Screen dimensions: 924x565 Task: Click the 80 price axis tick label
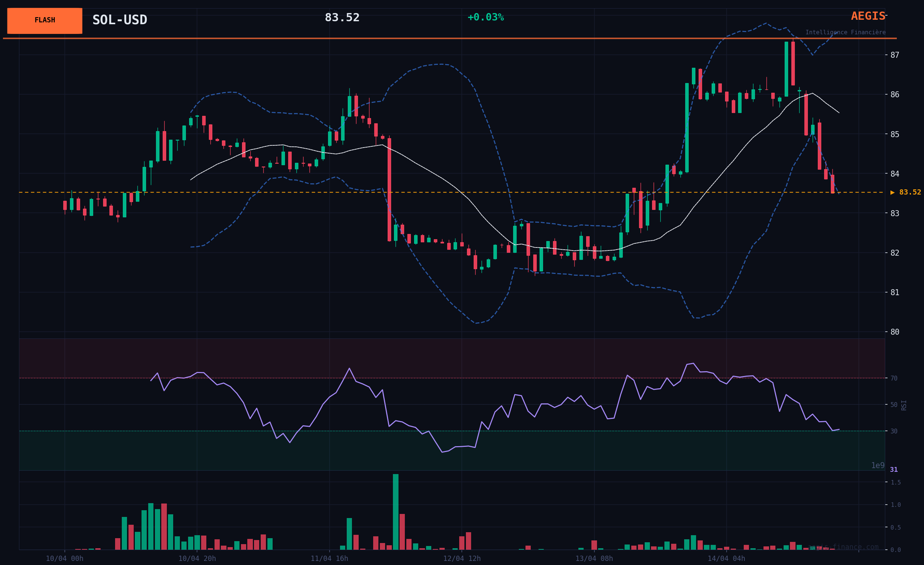(x=895, y=332)
